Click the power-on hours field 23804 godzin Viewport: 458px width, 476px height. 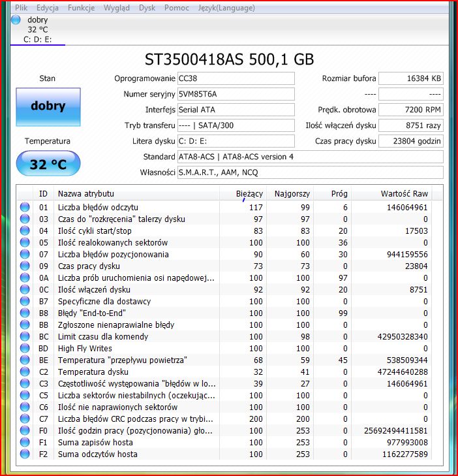click(x=410, y=141)
